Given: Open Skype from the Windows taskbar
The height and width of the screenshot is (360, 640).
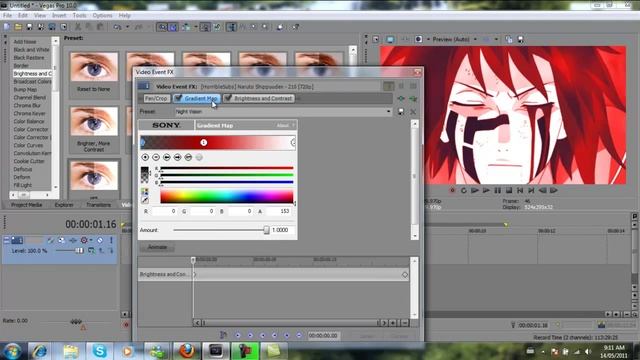Looking at the screenshot, I should pos(99,351).
